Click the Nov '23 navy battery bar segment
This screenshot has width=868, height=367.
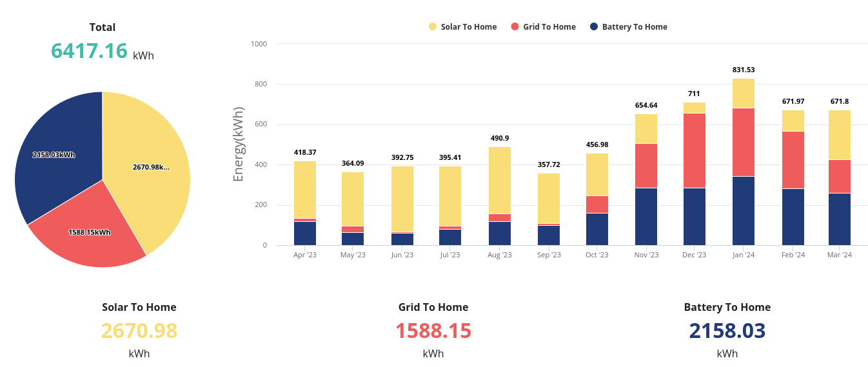click(x=646, y=216)
